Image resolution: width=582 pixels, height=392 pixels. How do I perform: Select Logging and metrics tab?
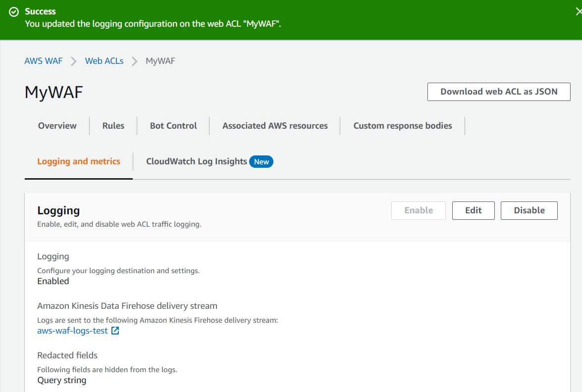(x=79, y=161)
